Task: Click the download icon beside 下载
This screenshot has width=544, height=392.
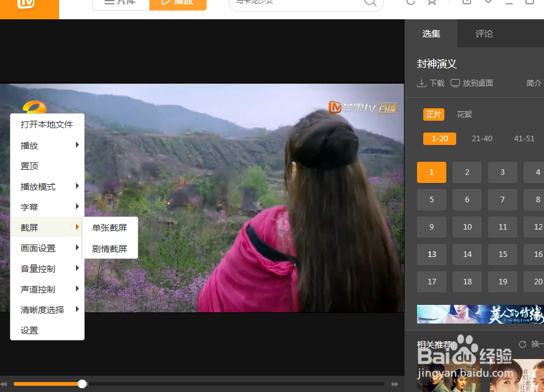Action: coord(421,83)
